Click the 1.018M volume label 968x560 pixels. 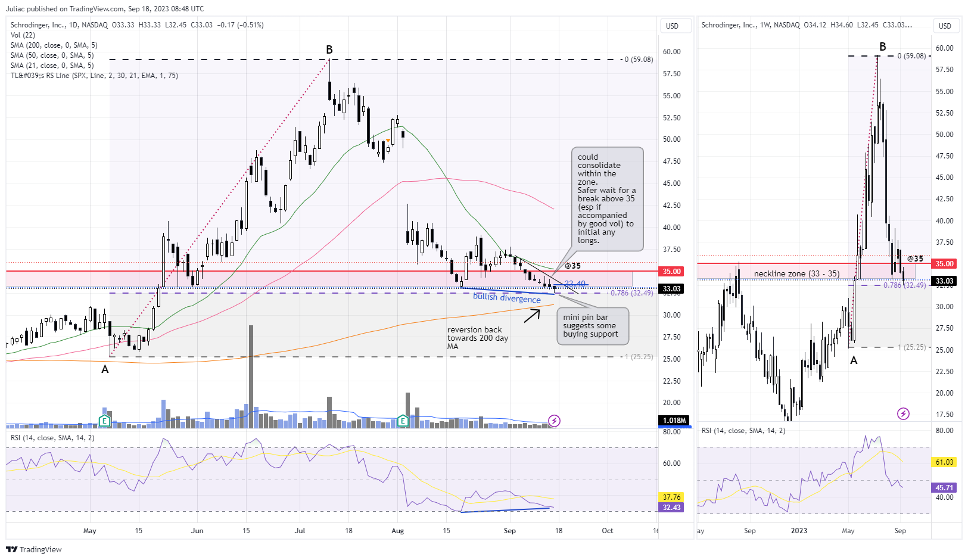[x=674, y=420]
